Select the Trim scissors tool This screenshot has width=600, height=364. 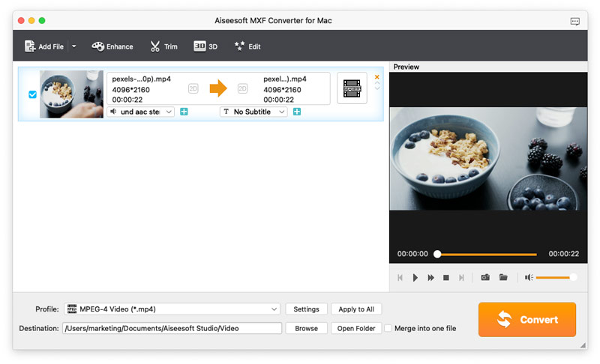click(x=163, y=46)
